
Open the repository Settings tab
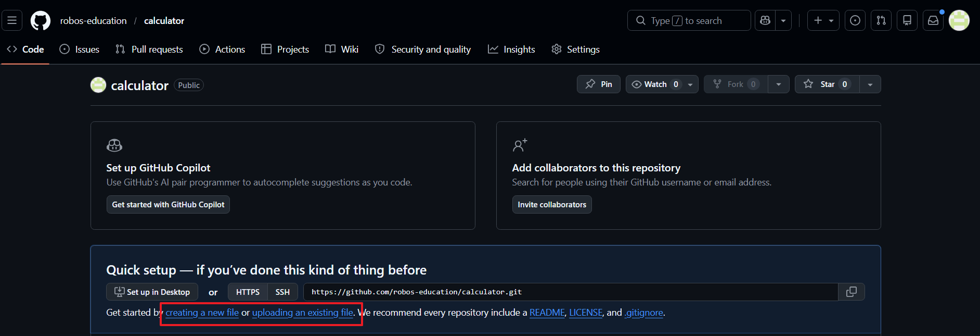click(575, 49)
